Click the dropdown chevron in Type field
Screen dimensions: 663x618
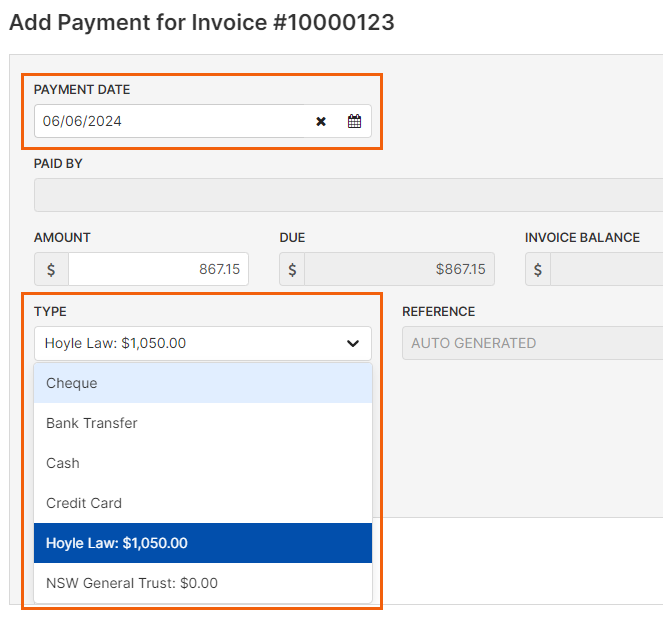coord(353,343)
